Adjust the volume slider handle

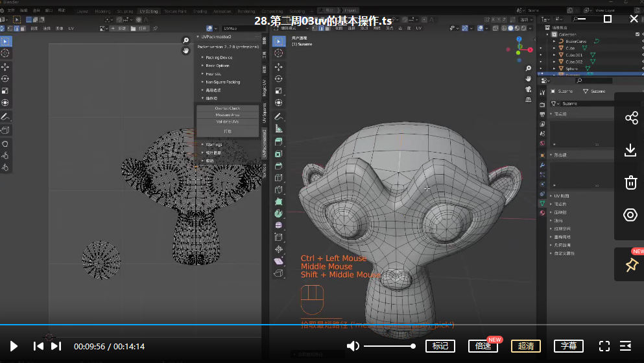coord(413,346)
